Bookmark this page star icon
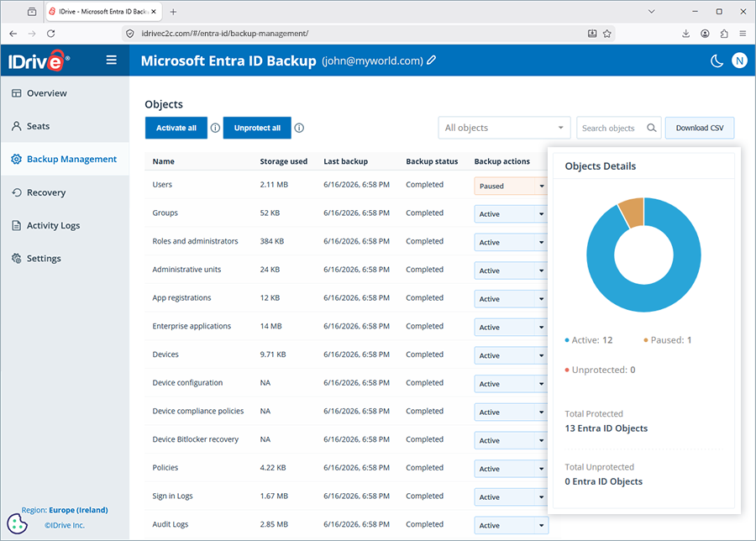 click(x=607, y=34)
